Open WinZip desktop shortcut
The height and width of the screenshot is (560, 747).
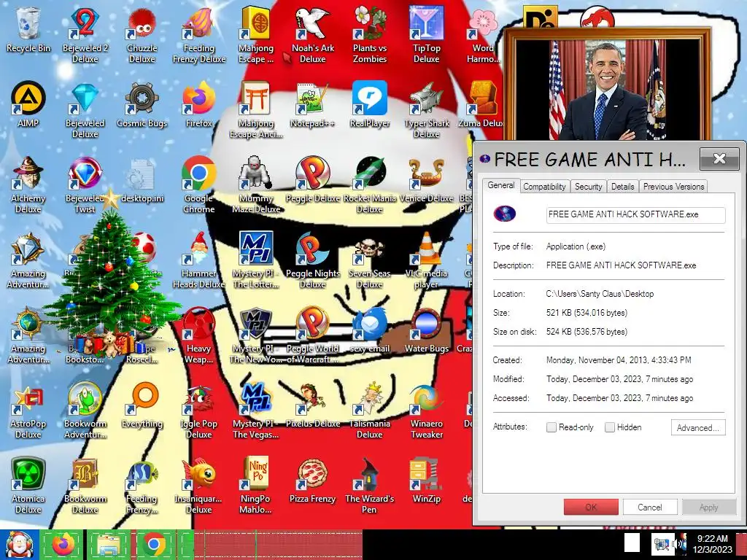(426, 480)
